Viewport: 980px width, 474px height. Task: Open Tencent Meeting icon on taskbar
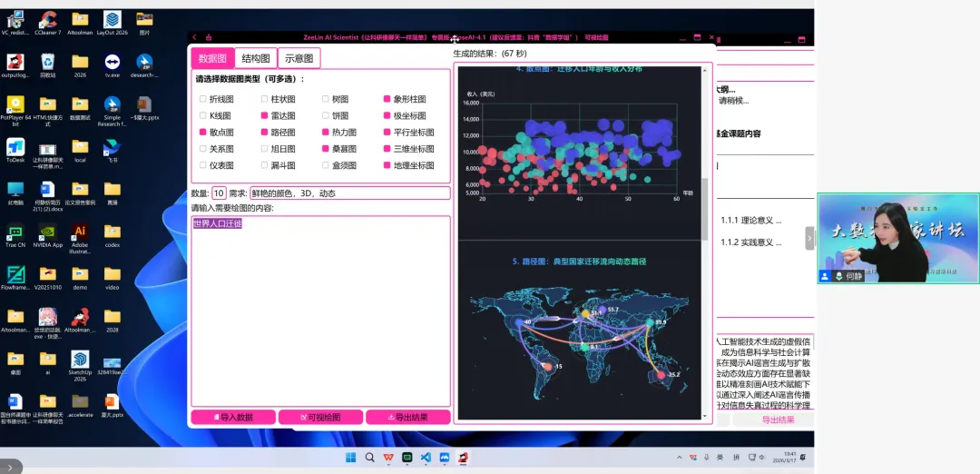(x=445, y=458)
